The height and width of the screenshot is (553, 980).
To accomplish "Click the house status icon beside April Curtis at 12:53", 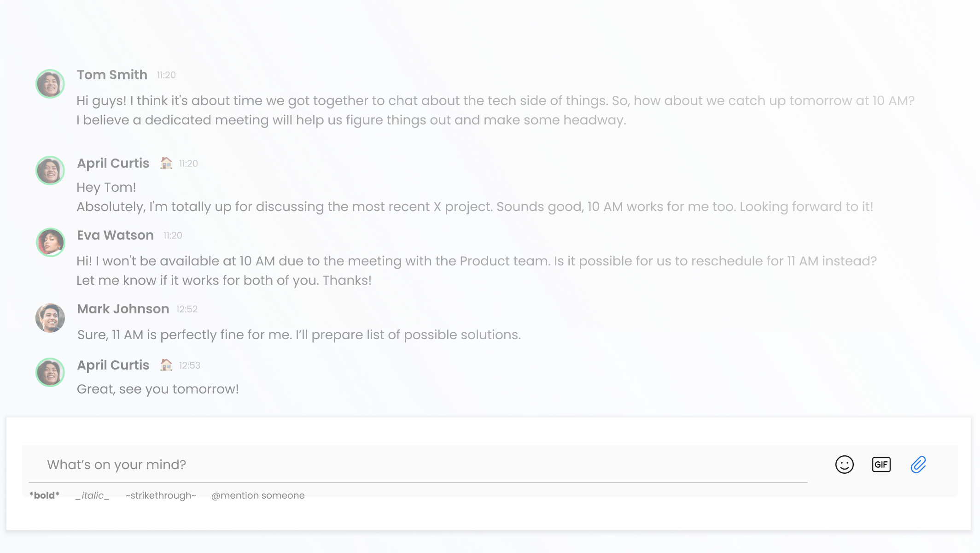I will click(166, 365).
